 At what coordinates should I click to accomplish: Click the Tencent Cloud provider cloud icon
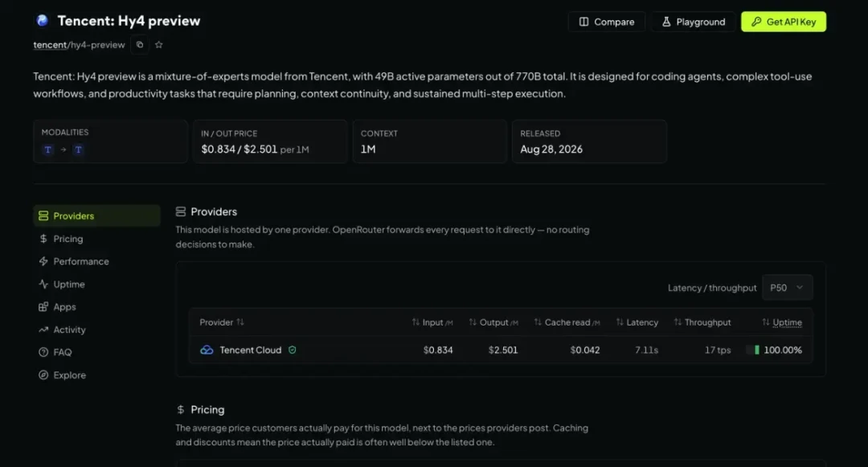[207, 350]
